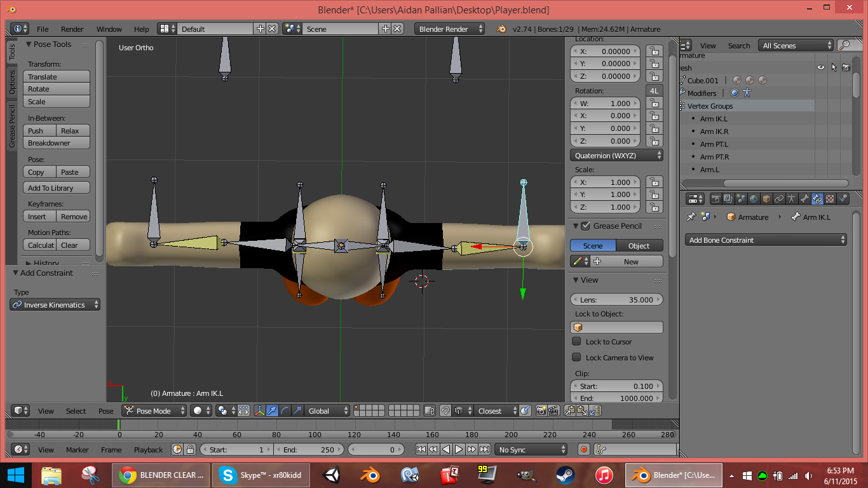Viewport: 868px width, 488px height.
Task: Open the Quaternion (WXYZ) rotation mode dropdown
Action: click(x=616, y=156)
